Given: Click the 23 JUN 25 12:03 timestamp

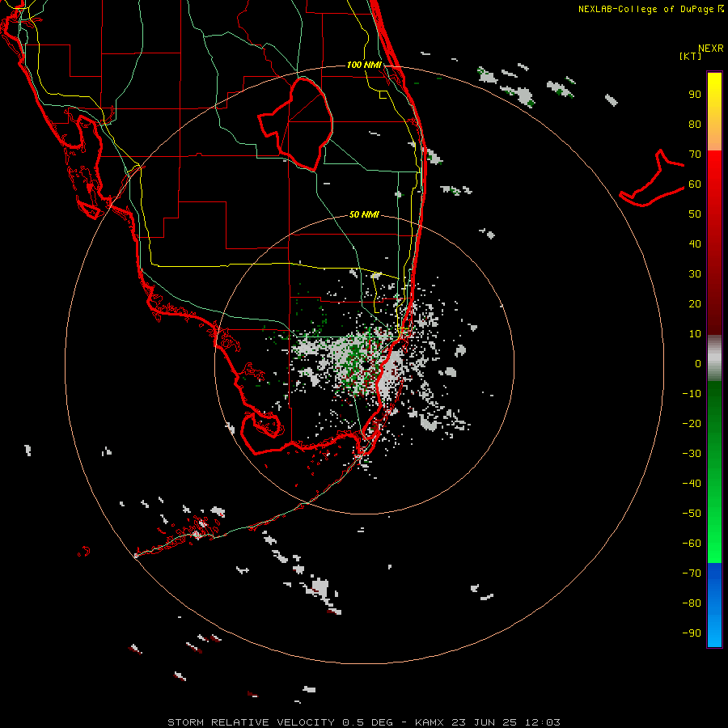Looking at the screenshot, I should pos(506,722).
